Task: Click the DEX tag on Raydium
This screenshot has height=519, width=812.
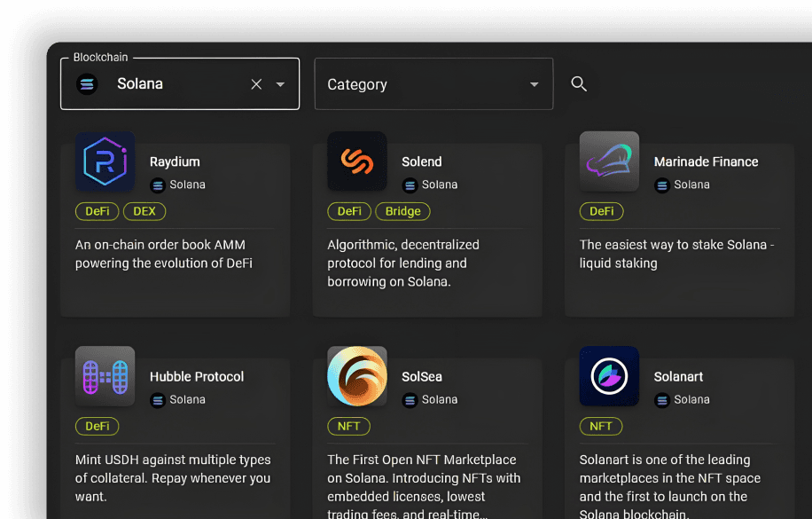Action: 144,211
